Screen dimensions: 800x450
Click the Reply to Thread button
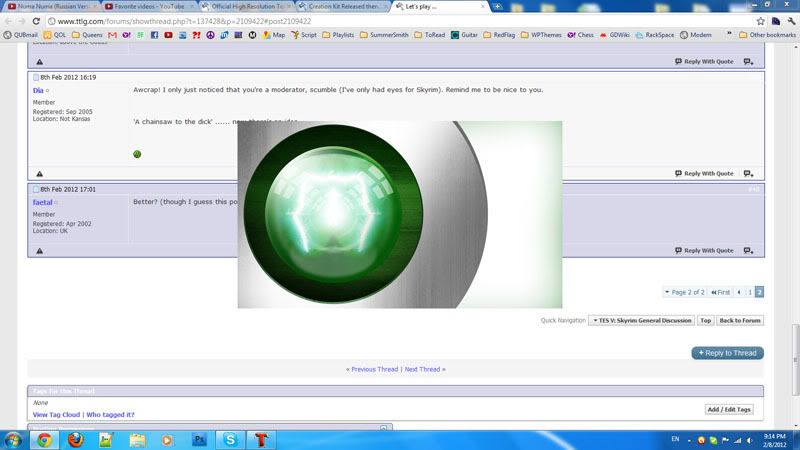click(728, 353)
